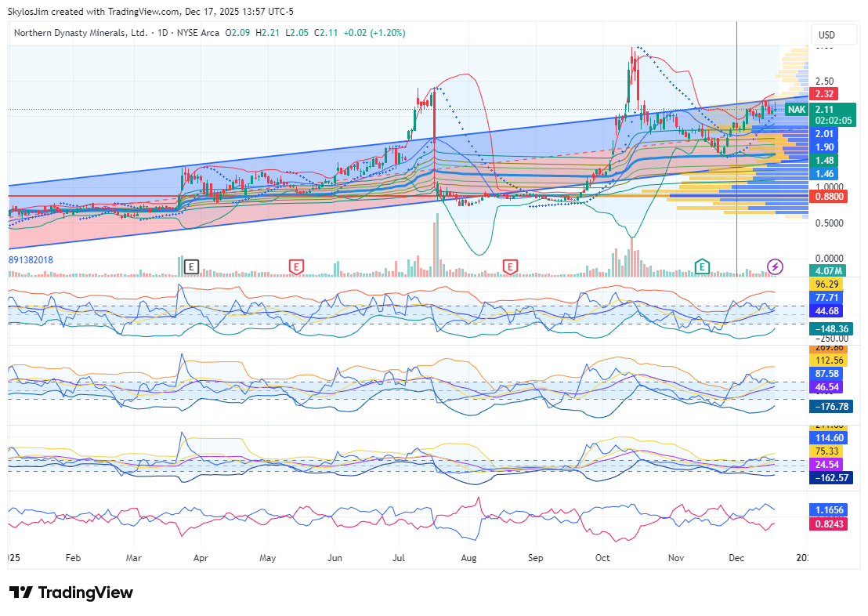
Task: Click the high value H2.21
Action: (x=267, y=33)
